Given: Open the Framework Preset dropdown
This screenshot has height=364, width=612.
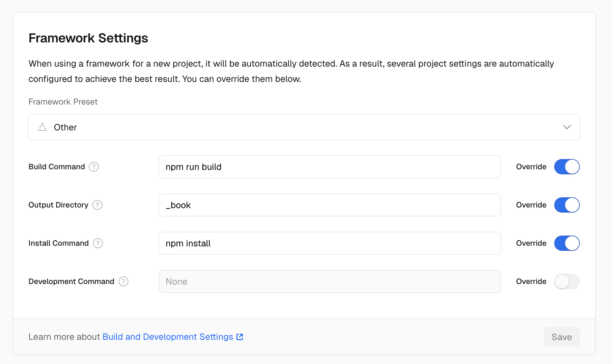Looking at the screenshot, I should click(304, 127).
